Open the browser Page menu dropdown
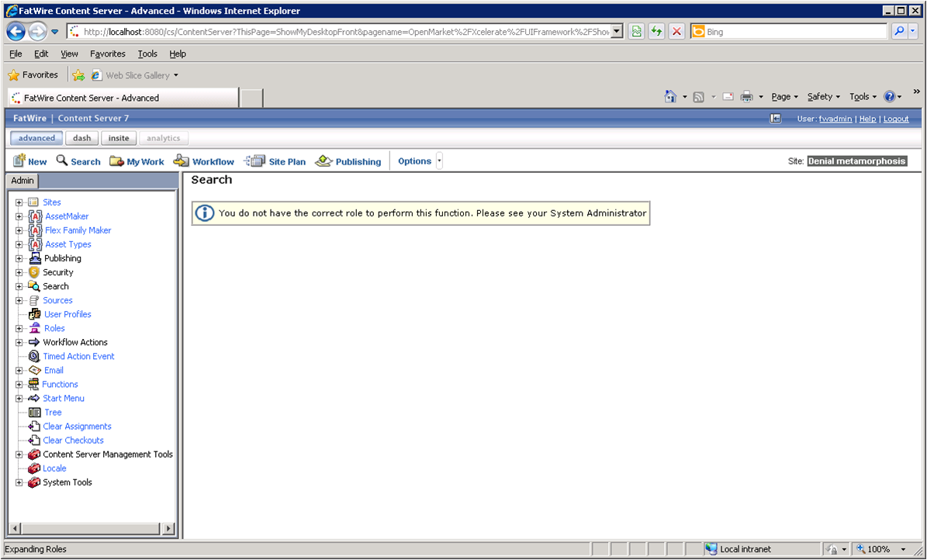This screenshot has width=927, height=560. pos(784,96)
